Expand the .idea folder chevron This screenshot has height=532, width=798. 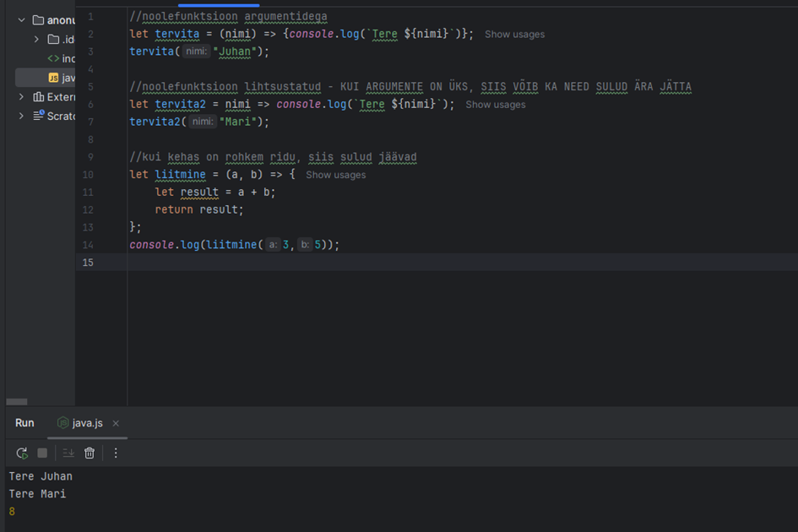coord(36,40)
